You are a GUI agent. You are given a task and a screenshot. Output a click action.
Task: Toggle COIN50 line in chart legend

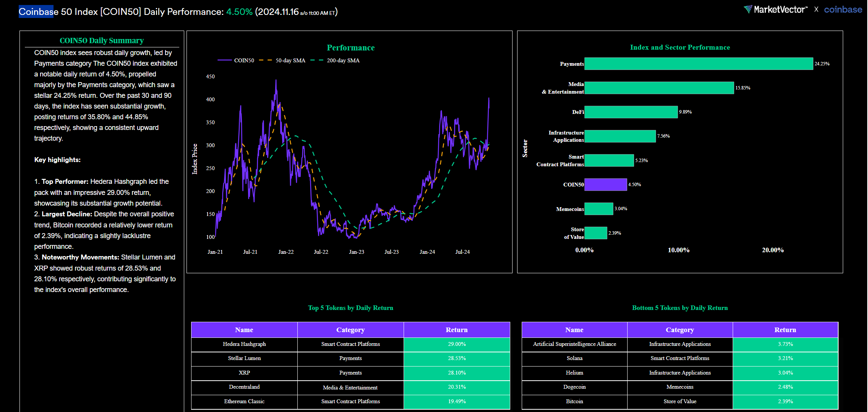236,60
